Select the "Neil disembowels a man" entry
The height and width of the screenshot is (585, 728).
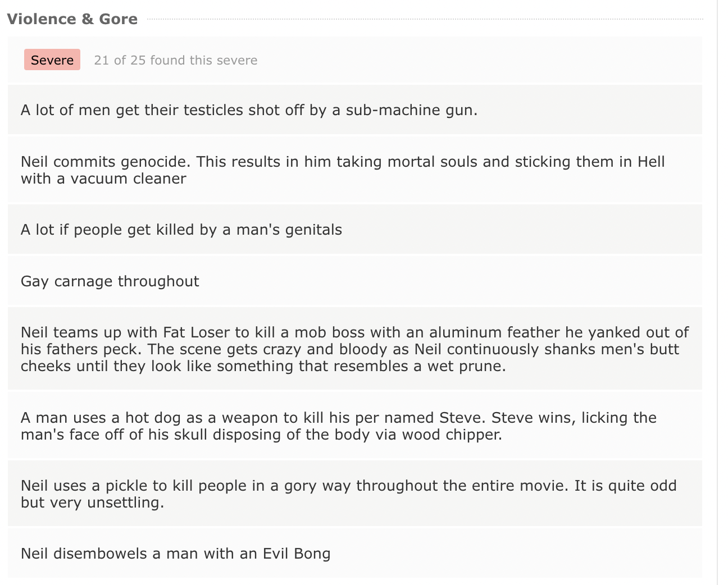(x=355, y=554)
